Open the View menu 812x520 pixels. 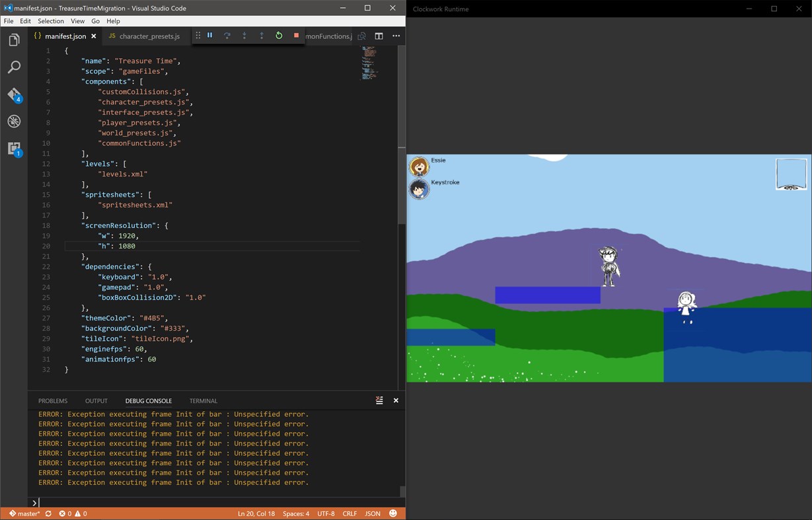click(x=77, y=21)
